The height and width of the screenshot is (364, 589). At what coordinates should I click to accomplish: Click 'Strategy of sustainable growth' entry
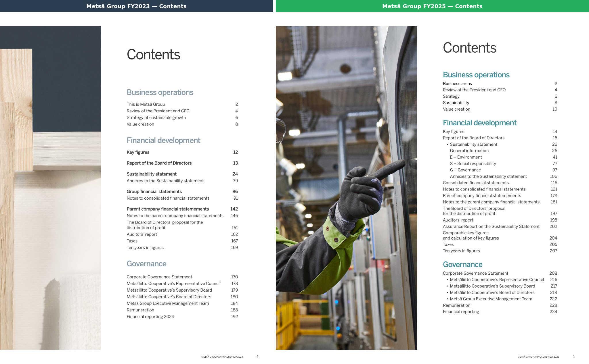tap(156, 118)
